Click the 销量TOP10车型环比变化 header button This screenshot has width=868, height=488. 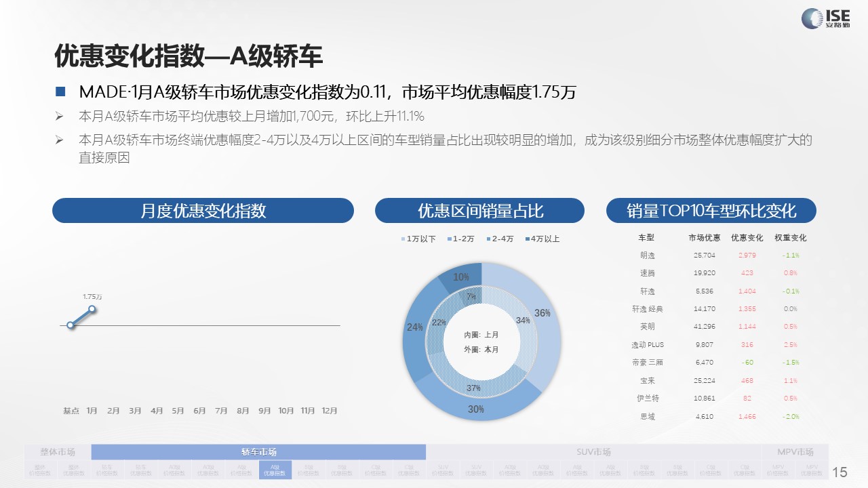click(711, 211)
